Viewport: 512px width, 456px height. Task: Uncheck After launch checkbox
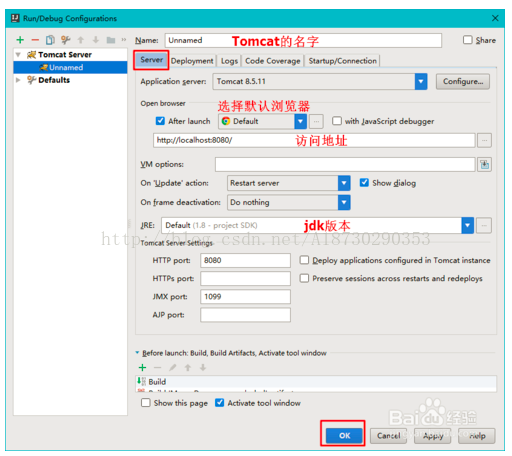coord(160,121)
